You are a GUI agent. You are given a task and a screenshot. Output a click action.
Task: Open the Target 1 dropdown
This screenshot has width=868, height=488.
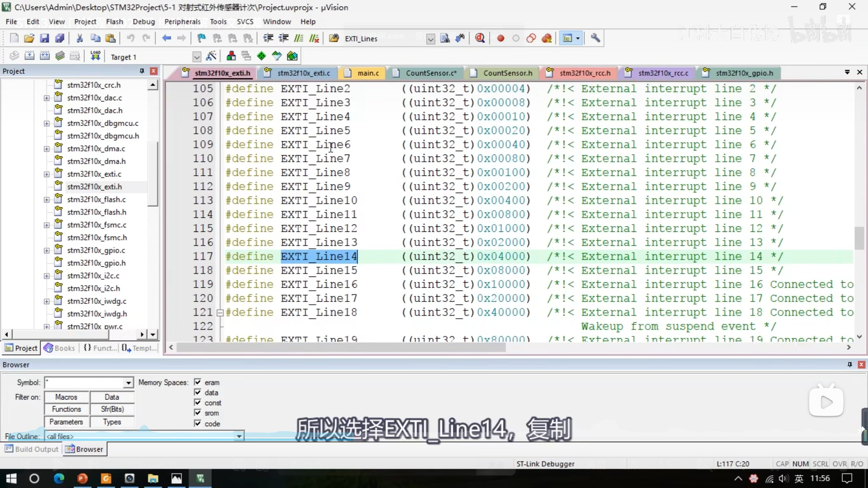197,57
